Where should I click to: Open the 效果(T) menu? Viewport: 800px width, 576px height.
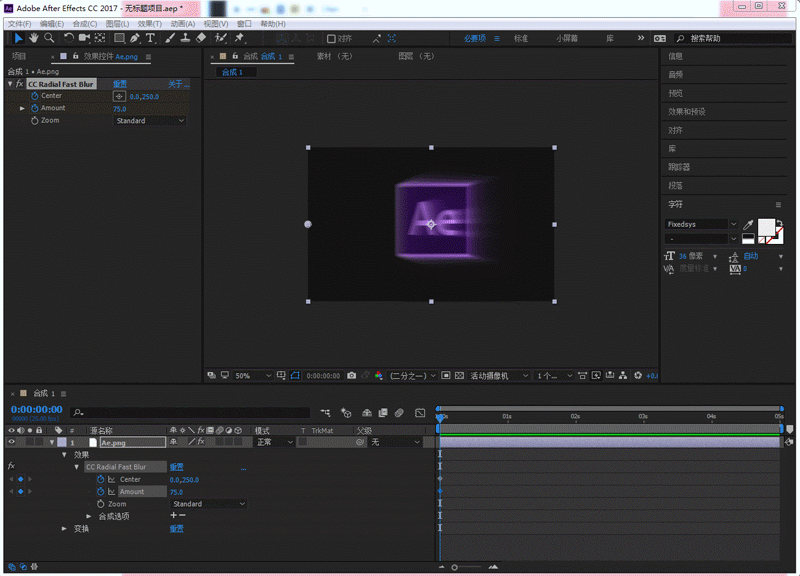(149, 23)
